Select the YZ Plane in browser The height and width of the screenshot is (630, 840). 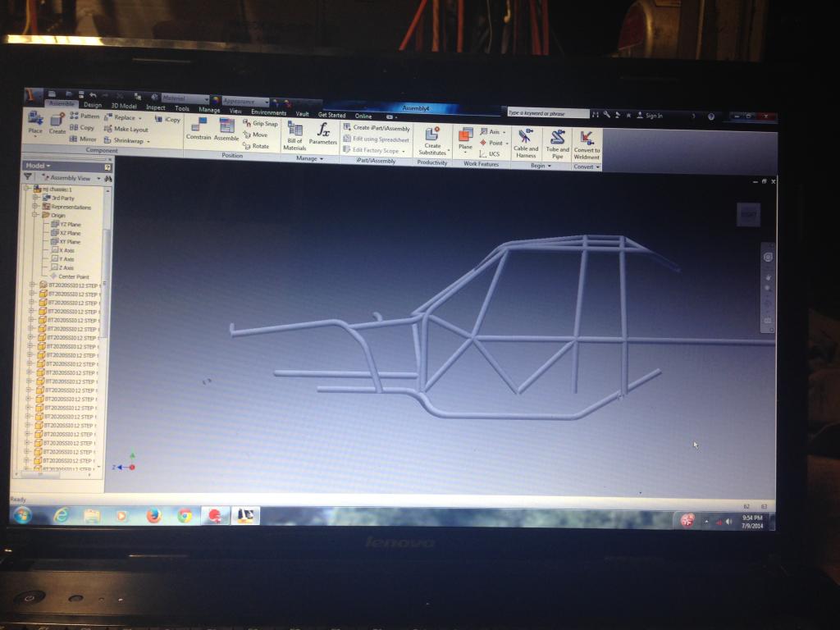66,224
